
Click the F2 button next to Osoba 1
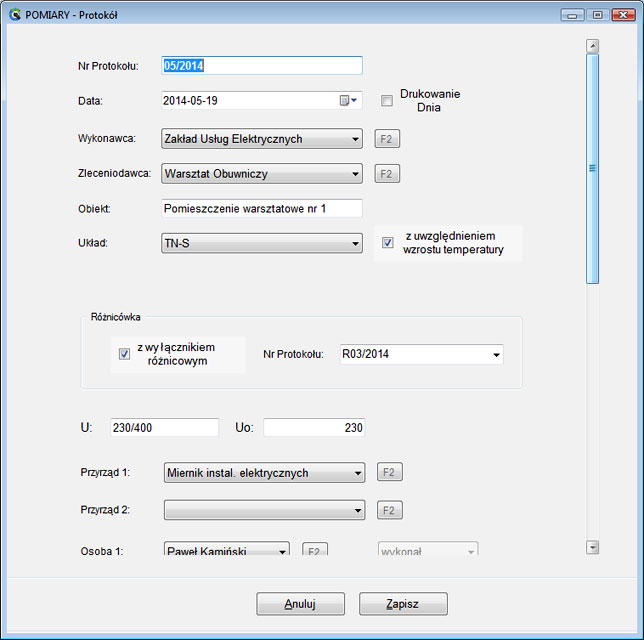[x=315, y=549]
